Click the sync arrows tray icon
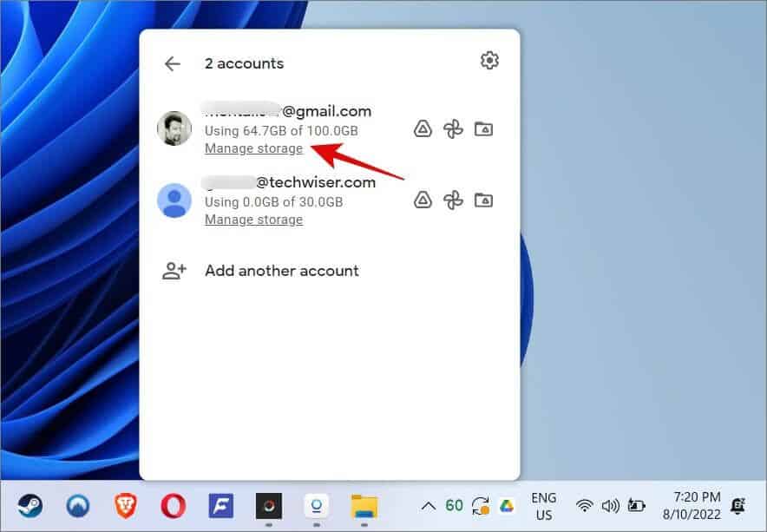Image resolution: width=767 pixels, height=532 pixels. (x=481, y=506)
